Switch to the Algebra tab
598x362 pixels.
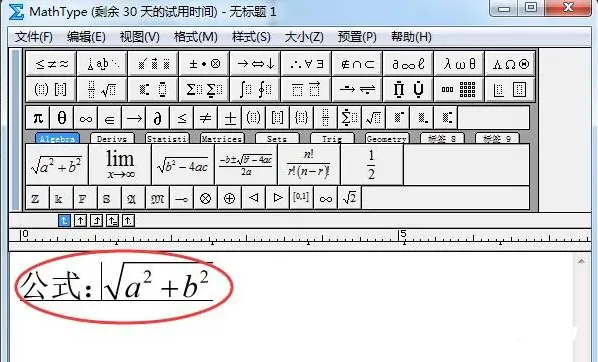[x=57, y=138]
